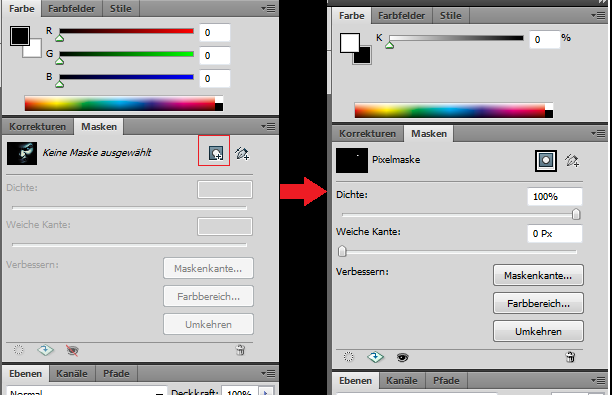Switch to Pfade tab in left screenshot

(x=116, y=374)
